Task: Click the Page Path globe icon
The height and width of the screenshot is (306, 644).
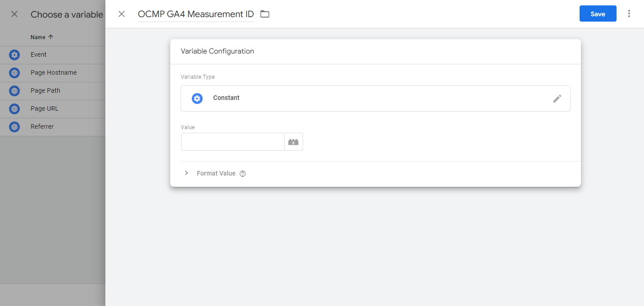Action: (x=14, y=91)
